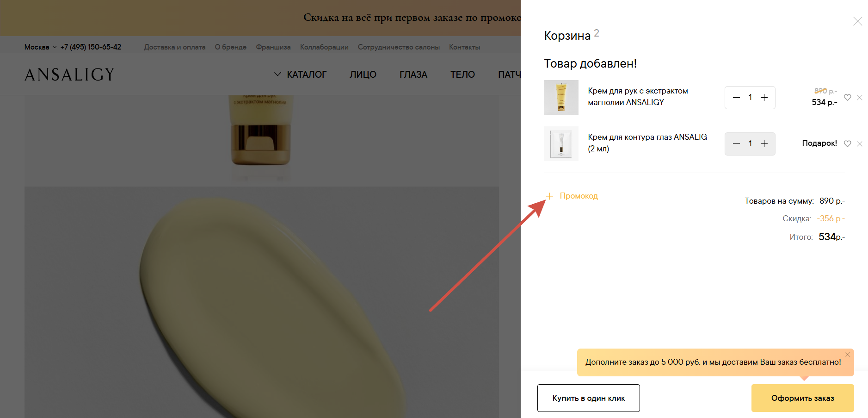This screenshot has width=868, height=418.
Task: Remove hand cream with magnolia from cart
Action: pyautogui.click(x=860, y=98)
